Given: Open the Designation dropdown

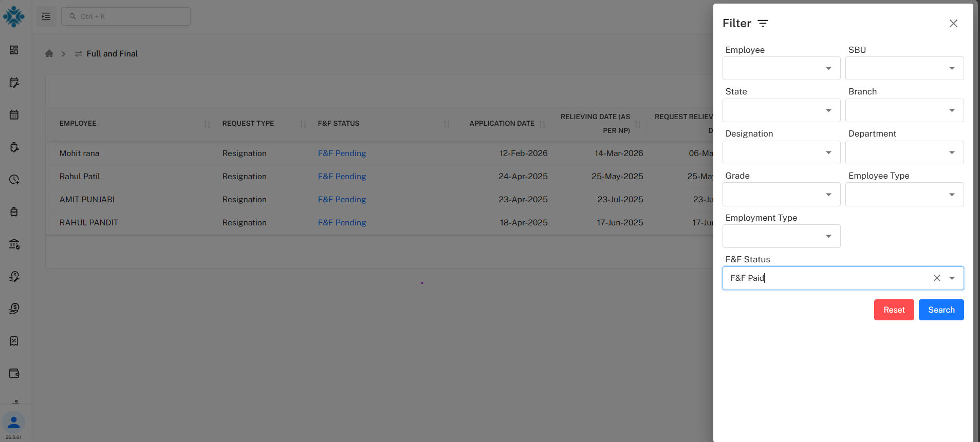Looking at the screenshot, I should coord(781,152).
